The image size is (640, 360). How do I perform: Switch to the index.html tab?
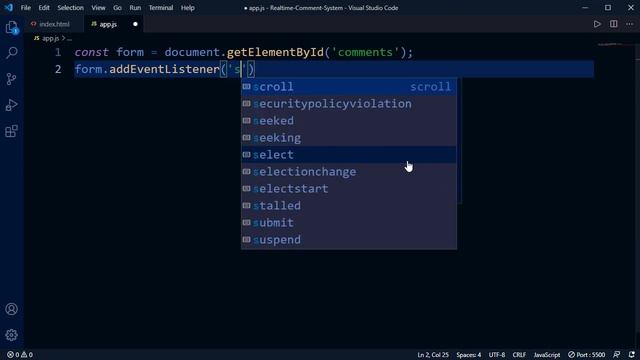point(54,24)
